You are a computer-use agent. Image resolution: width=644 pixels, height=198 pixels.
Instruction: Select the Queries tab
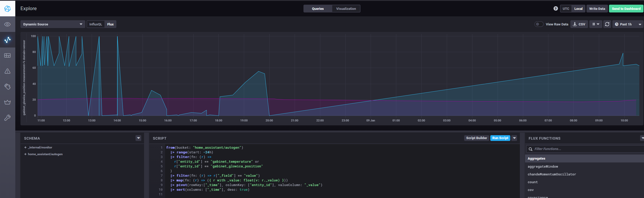click(318, 9)
